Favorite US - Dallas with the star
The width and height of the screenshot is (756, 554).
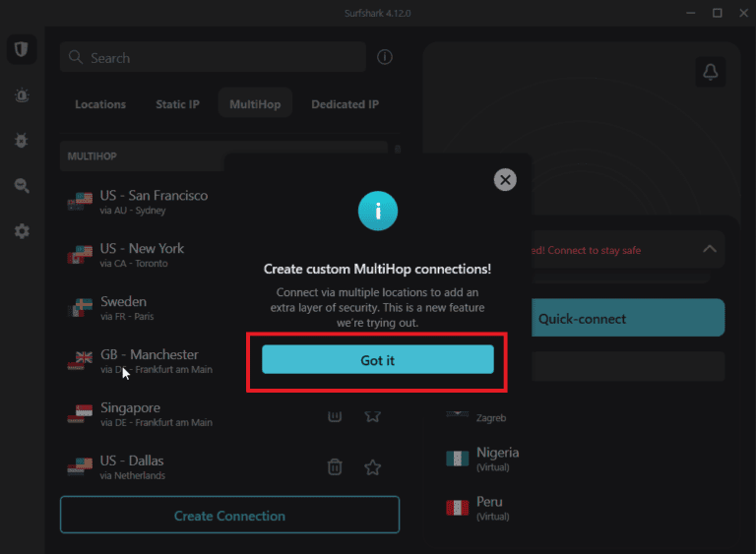372,467
